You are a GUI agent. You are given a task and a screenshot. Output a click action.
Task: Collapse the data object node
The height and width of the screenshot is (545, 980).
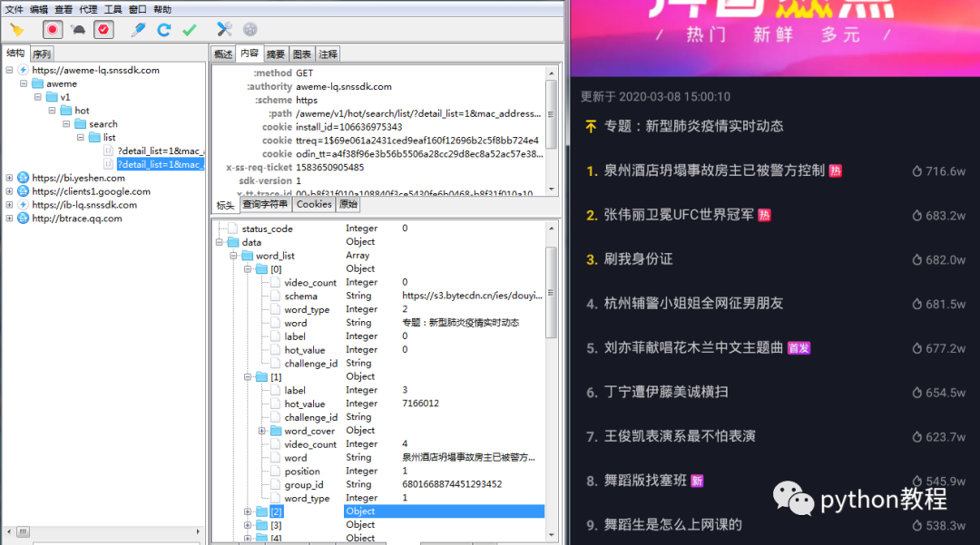220,242
